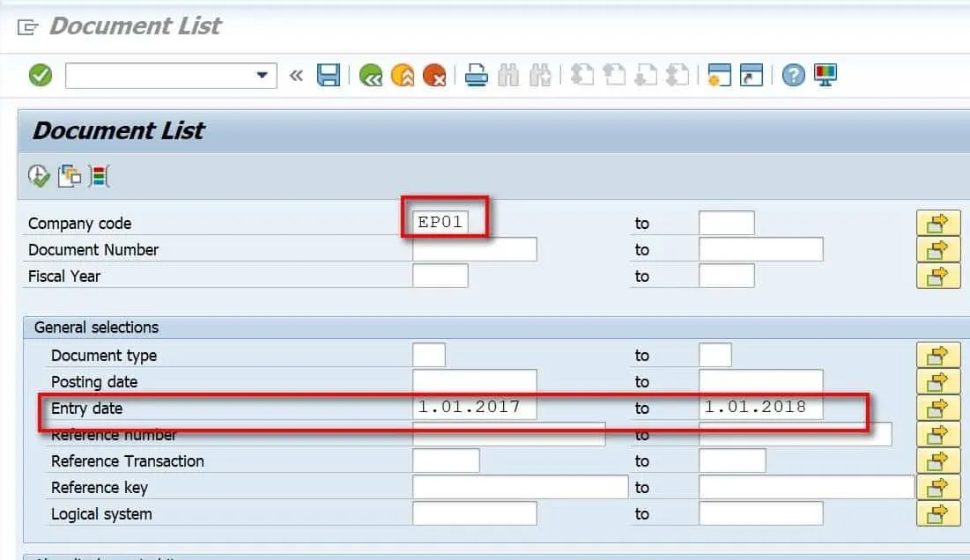Execute the document list report
This screenshot has width=970, height=560.
point(38,175)
